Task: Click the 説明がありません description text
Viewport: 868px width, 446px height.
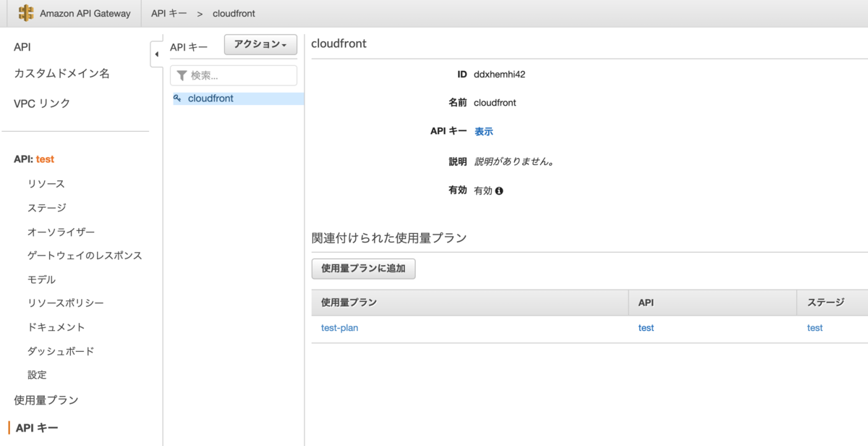Action: 514,161
